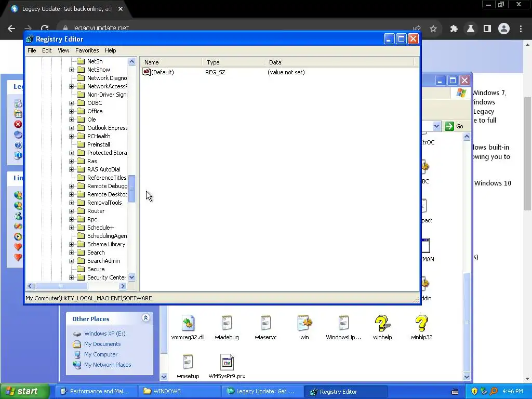Switch to WINDOWS folder taskbar button
Viewport: 532px width, 399px height.
tap(179, 391)
